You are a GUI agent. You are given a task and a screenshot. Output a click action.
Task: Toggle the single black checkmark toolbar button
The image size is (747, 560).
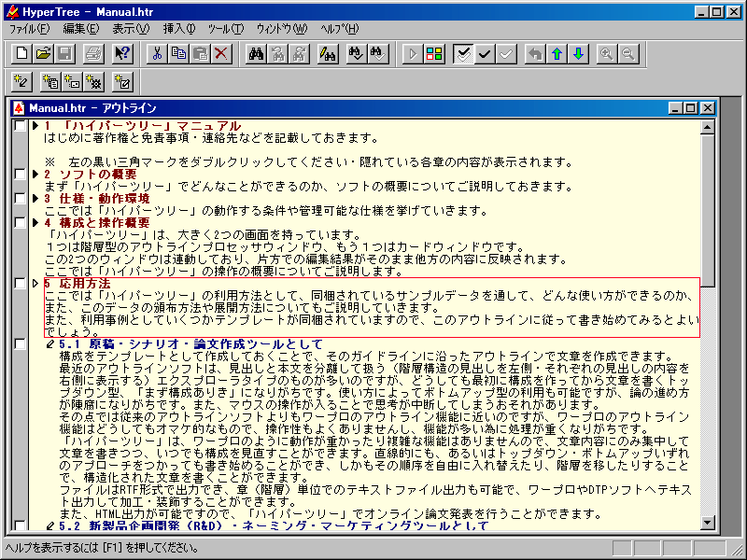click(485, 54)
